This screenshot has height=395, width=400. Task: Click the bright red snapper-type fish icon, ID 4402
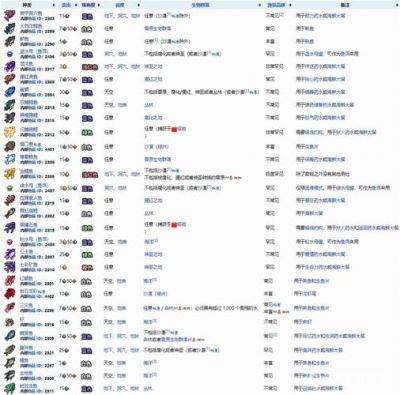pyautogui.click(x=10, y=294)
